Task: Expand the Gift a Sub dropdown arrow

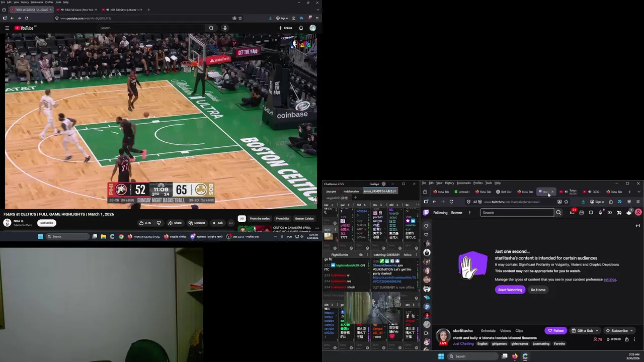Action: tap(597, 331)
